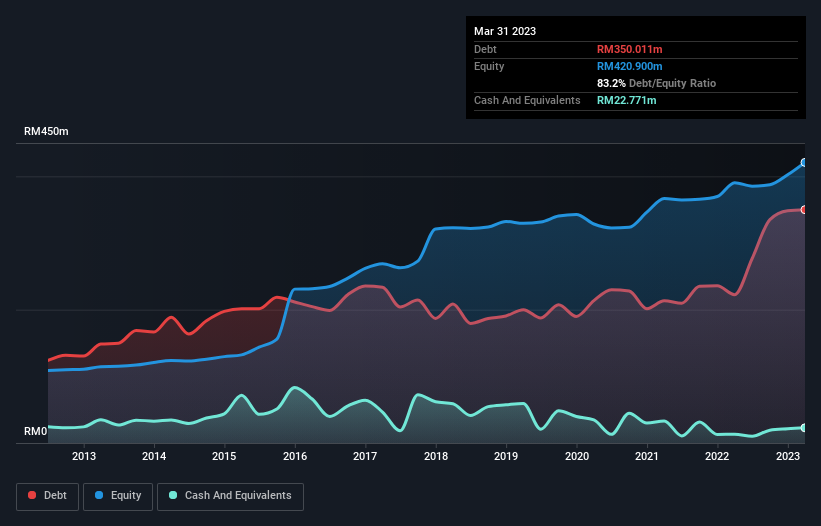Click Cash And Equivalents label in tooltip

[x=527, y=100]
